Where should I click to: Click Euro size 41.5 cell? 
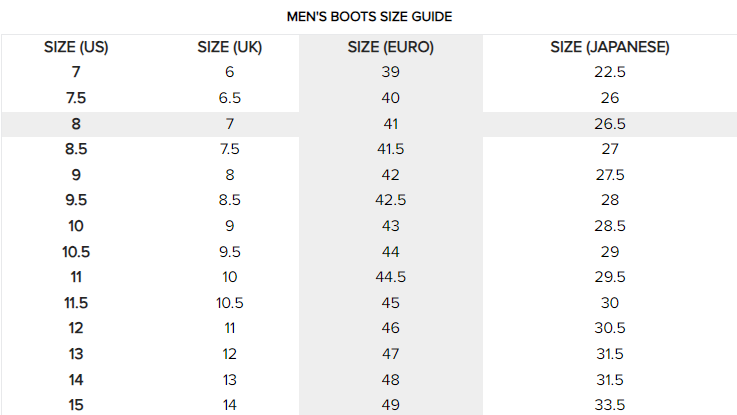click(x=390, y=149)
